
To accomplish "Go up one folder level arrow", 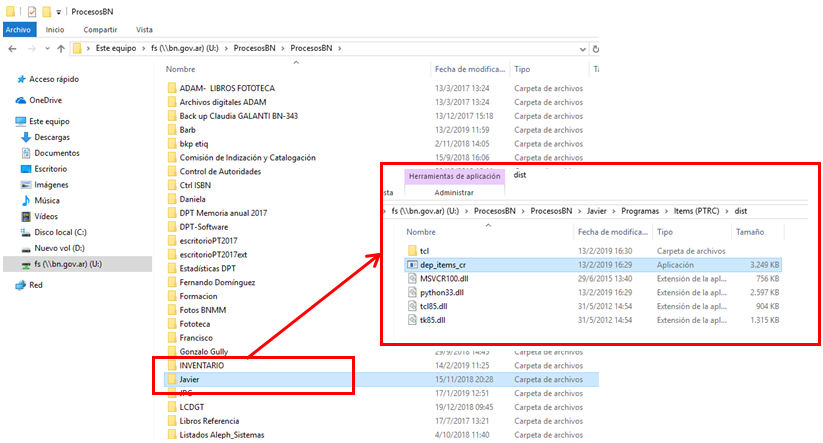I will point(61,48).
